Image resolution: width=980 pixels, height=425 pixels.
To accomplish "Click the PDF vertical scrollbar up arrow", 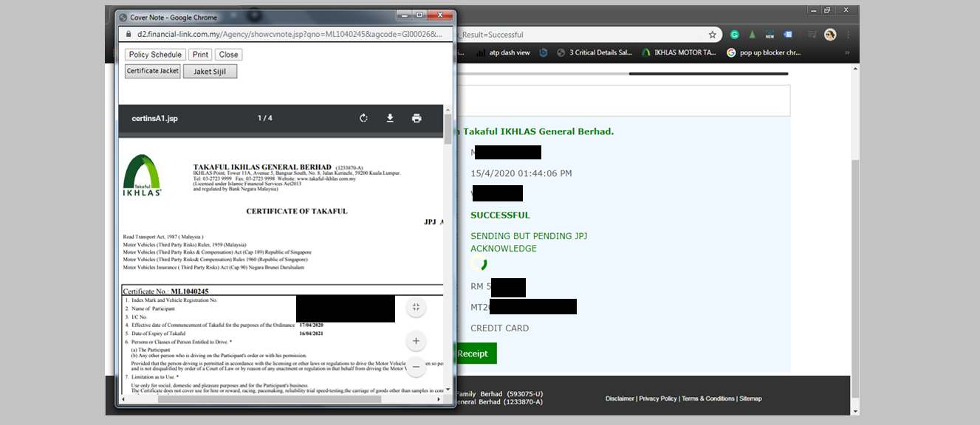I will 448,108.
